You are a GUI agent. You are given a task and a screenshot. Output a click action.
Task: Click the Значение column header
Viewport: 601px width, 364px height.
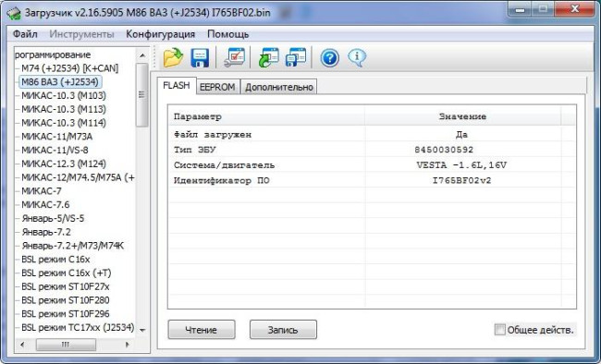pos(462,116)
